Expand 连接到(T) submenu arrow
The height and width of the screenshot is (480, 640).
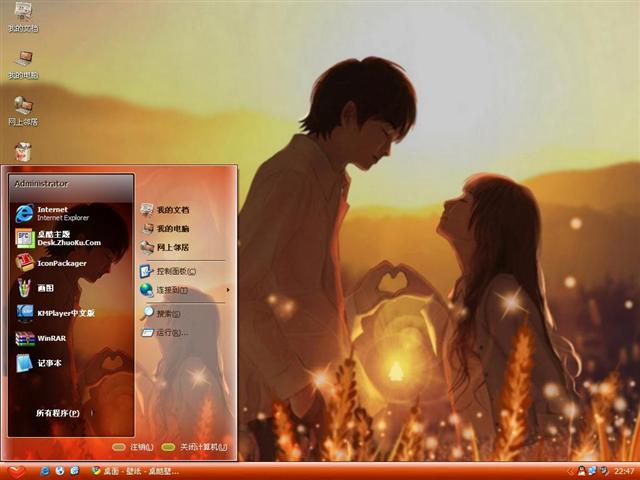pyautogui.click(x=228, y=290)
